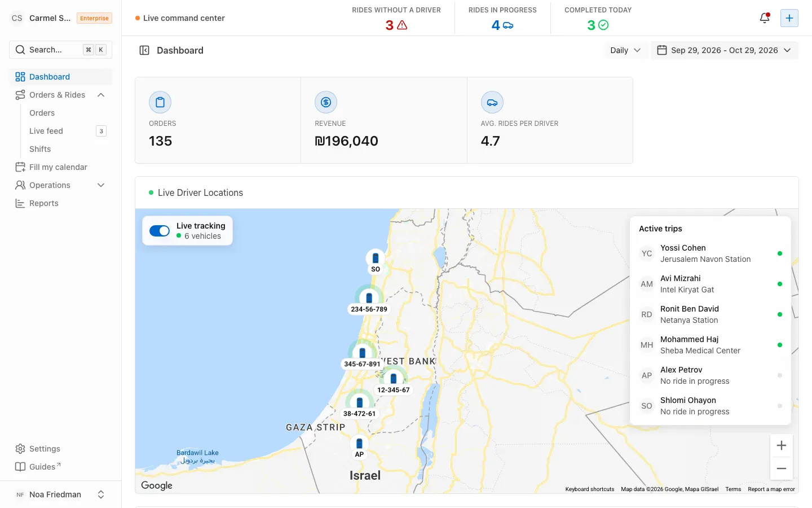Click the rides in progress car icon
This screenshot has height=508, width=812.
[x=508, y=25]
